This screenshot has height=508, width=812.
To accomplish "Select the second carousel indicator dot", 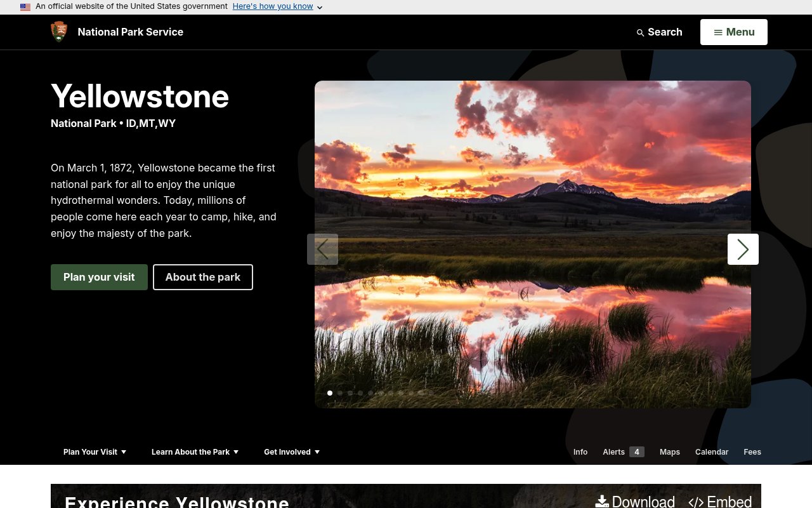I will (x=340, y=393).
